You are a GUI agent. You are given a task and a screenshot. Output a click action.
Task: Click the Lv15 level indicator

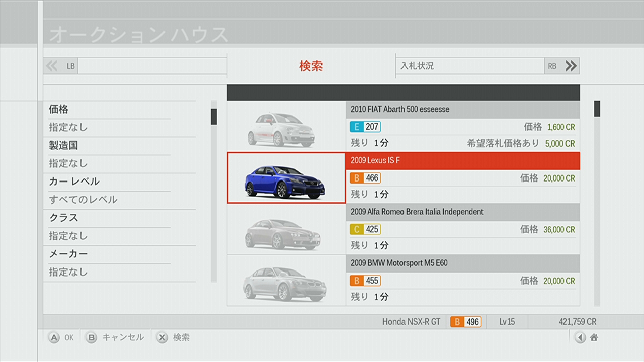[507, 322]
